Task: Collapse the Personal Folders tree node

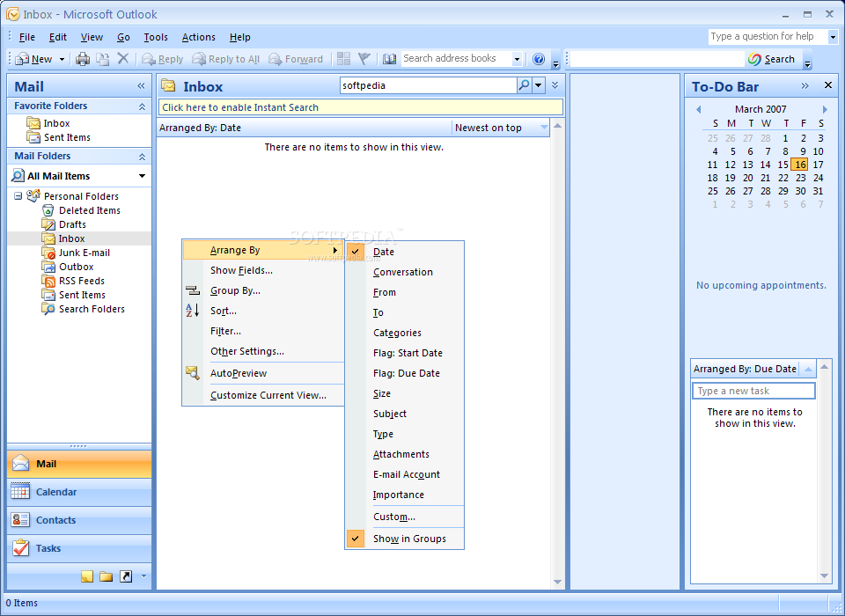Action: click(x=18, y=196)
